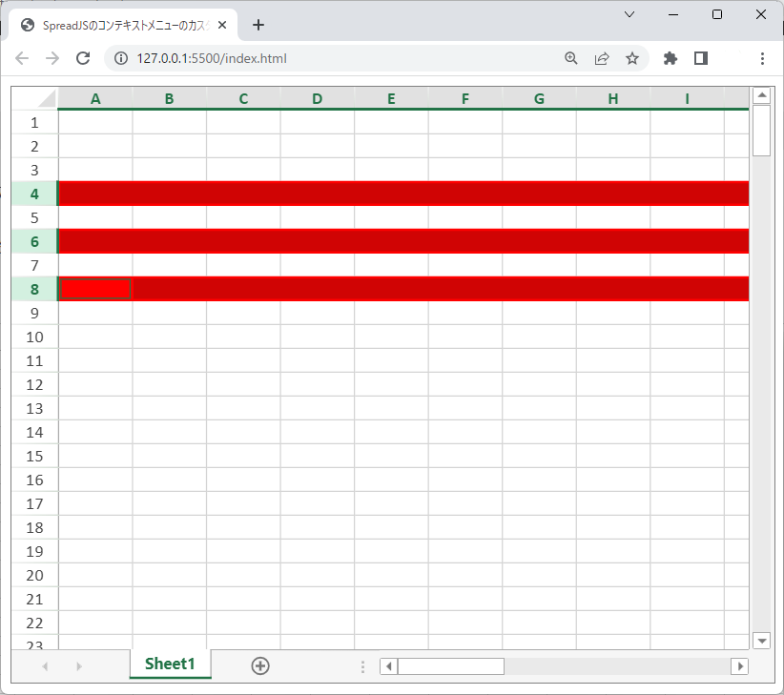The width and height of the screenshot is (784, 695).
Task: Click next sheet tab arrow
Action: tap(78, 666)
